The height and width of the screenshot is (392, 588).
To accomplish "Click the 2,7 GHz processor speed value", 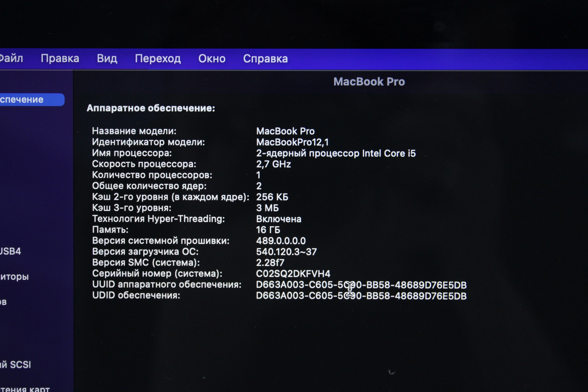I will pos(274,164).
